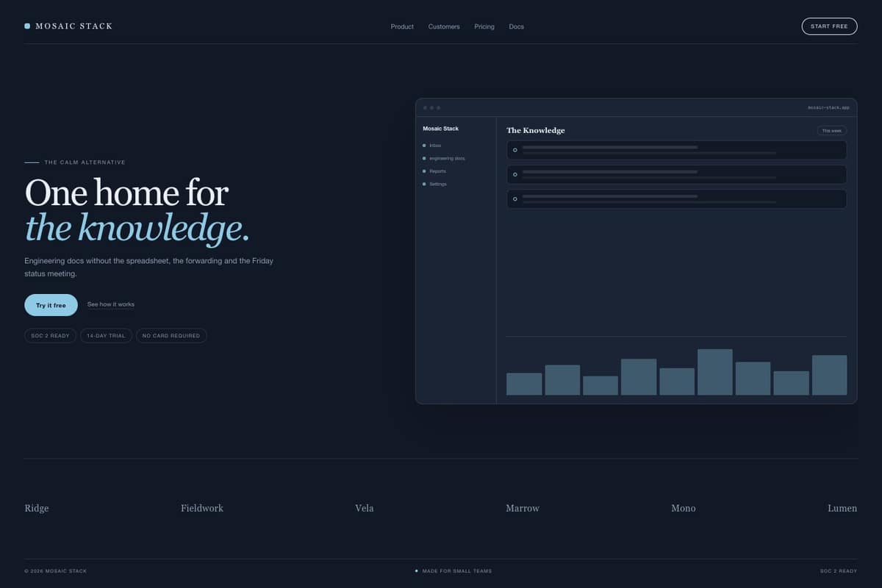Click the Mosaic Stack logo in header
The height and width of the screenshot is (588, 882).
coord(68,26)
